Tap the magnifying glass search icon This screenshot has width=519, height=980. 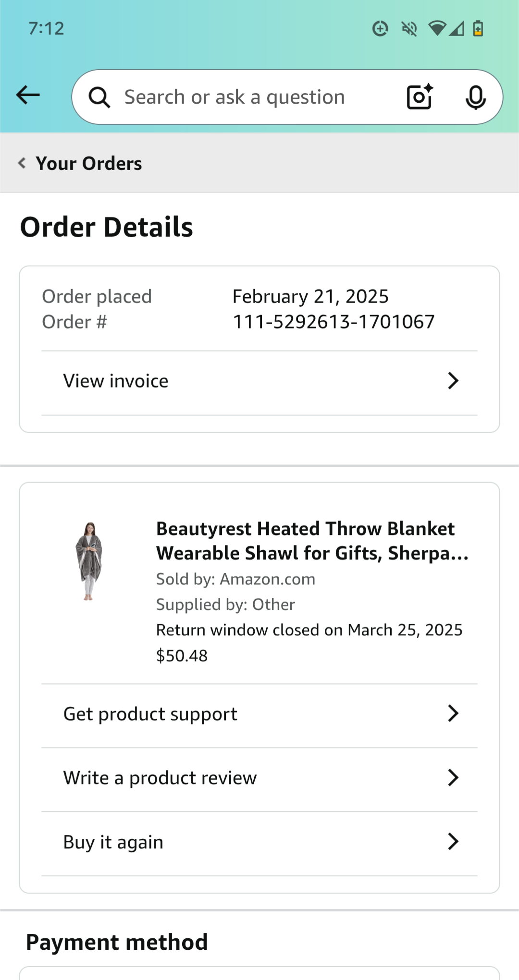click(x=99, y=97)
